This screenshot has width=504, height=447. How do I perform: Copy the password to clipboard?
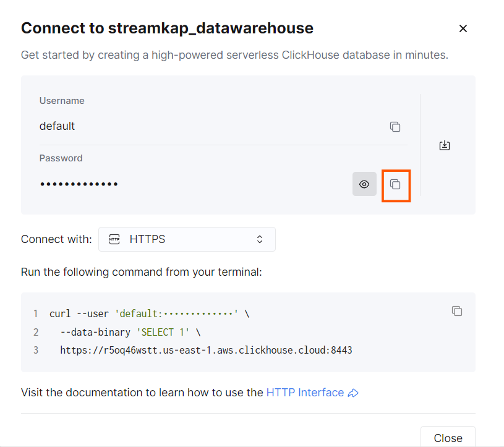coord(395,184)
